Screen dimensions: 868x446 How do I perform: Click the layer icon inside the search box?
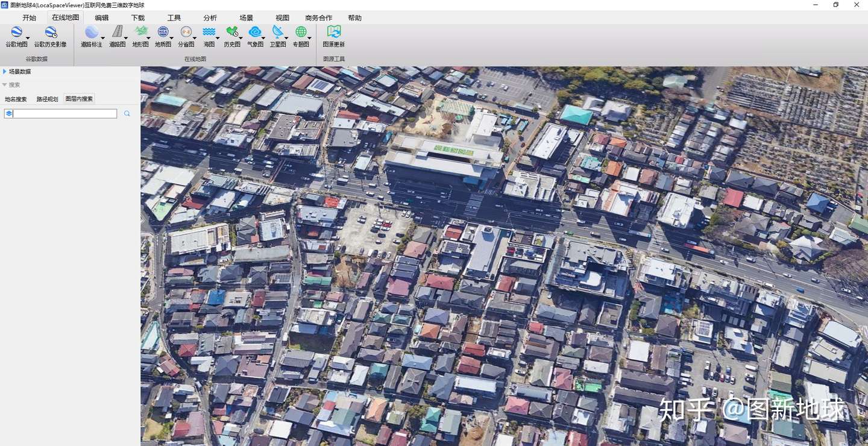click(9, 113)
